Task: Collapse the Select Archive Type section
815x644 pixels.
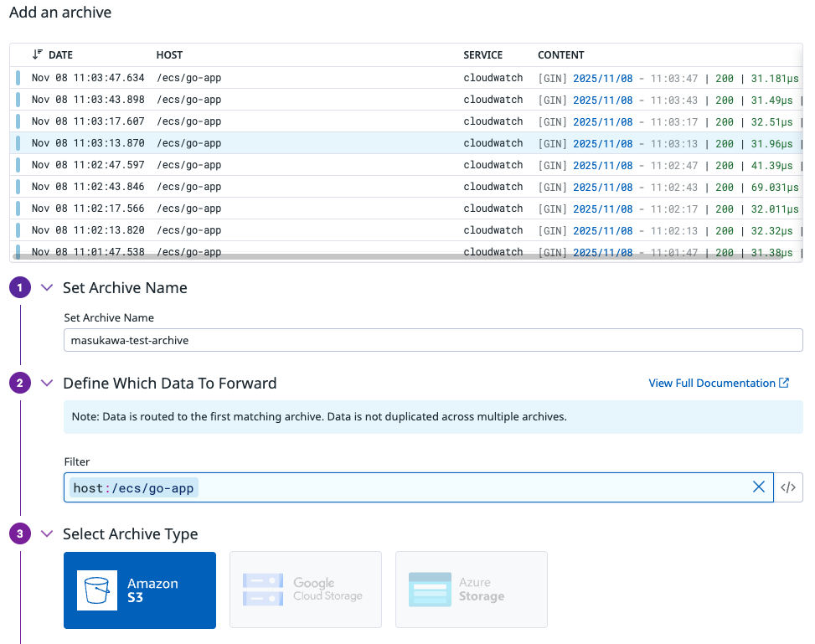Action: pyautogui.click(x=47, y=534)
